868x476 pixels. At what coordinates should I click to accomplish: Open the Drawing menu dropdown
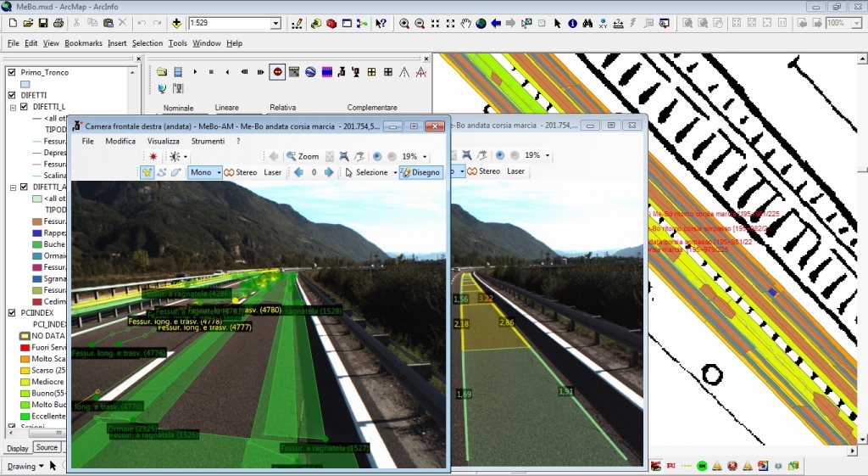click(25, 466)
